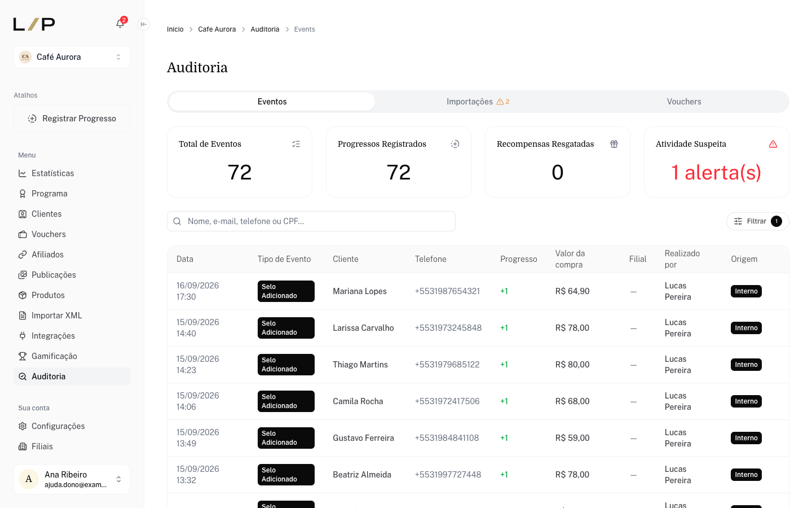Open Ana Ribeiro account menu
Image resolution: width=812 pixels, height=508 pixels.
pos(72,479)
